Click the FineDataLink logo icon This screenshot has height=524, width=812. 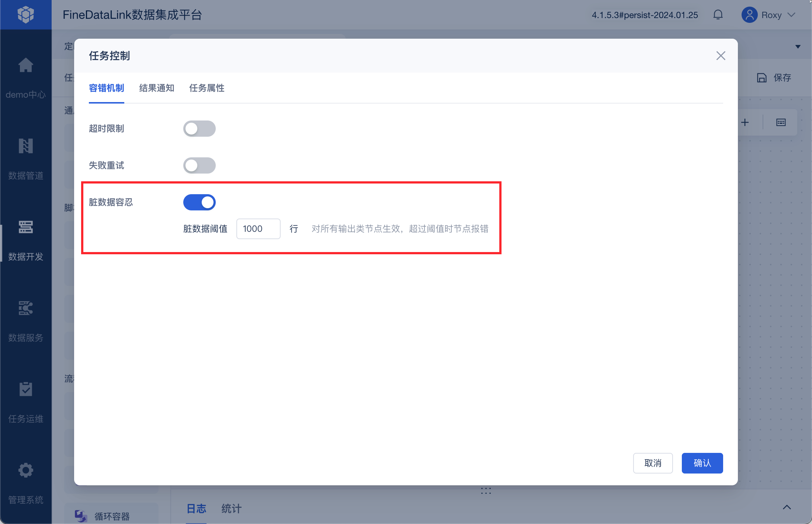click(26, 15)
